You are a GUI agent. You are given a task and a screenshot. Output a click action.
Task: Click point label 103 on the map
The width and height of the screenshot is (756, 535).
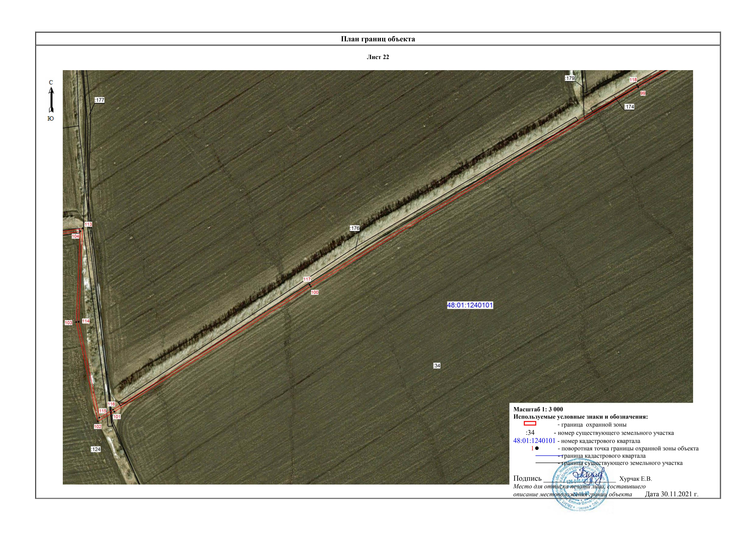pos(68,323)
